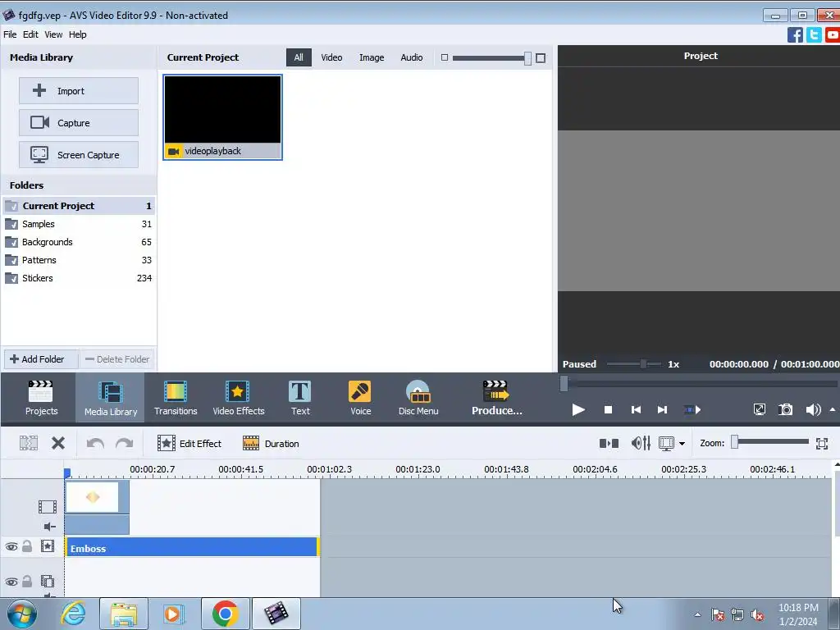Viewport: 840px width, 630px height.
Task: Switch preview to full screen
Action: (x=759, y=410)
